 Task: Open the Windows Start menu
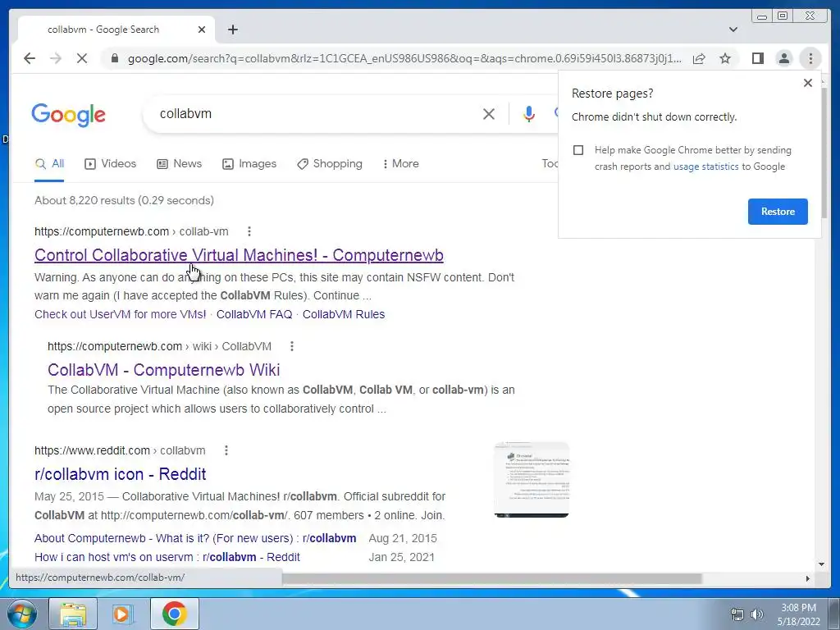click(21, 614)
